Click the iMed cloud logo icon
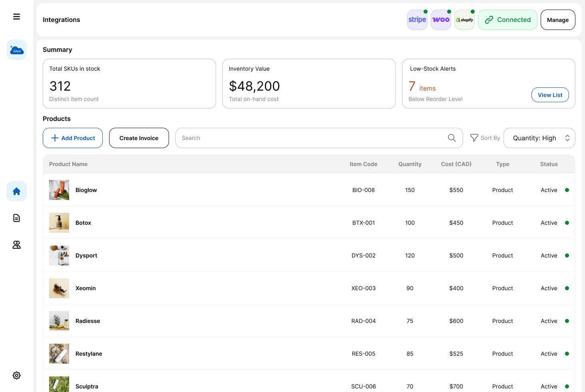 tap(16, 50)
